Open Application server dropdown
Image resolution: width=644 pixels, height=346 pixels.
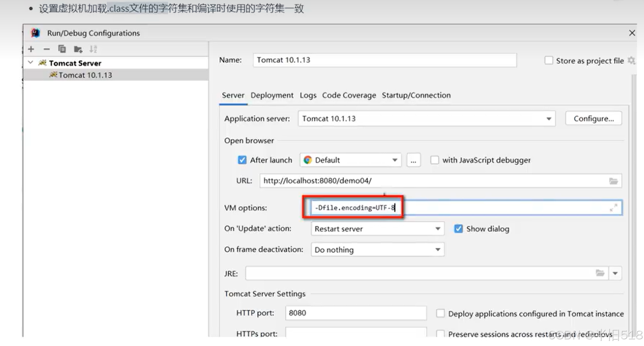coord(427,119)
